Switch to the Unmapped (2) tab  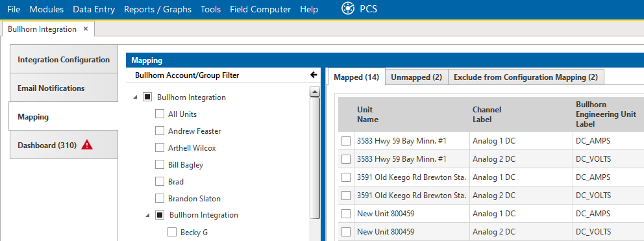coord(417,77)
